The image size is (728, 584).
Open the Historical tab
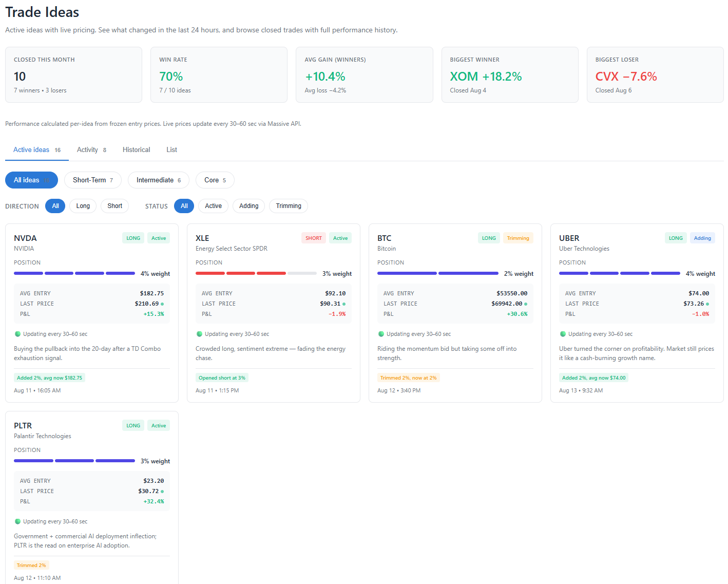click(137, 150)
